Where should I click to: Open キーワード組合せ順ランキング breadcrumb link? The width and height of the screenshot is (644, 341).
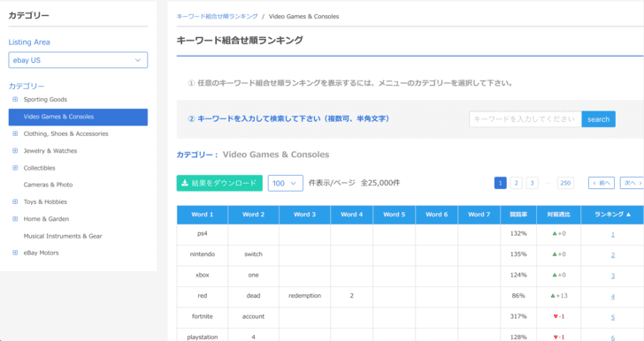coord(217,17)
